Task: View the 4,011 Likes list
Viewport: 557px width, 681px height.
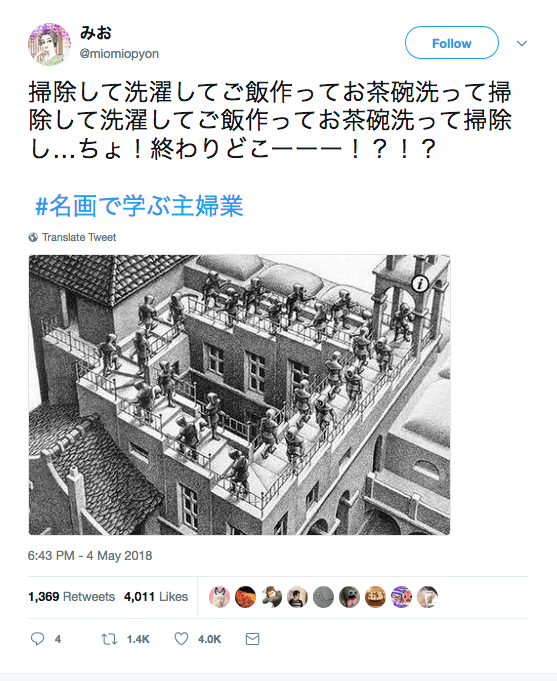Action: (x=156, y=597)
